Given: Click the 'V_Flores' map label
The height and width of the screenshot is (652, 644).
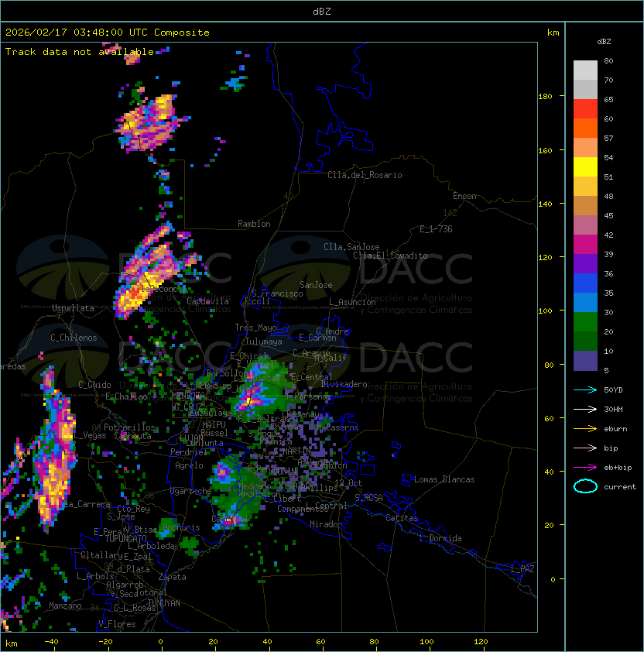Looking at the screenshot, I should [117, 624].
